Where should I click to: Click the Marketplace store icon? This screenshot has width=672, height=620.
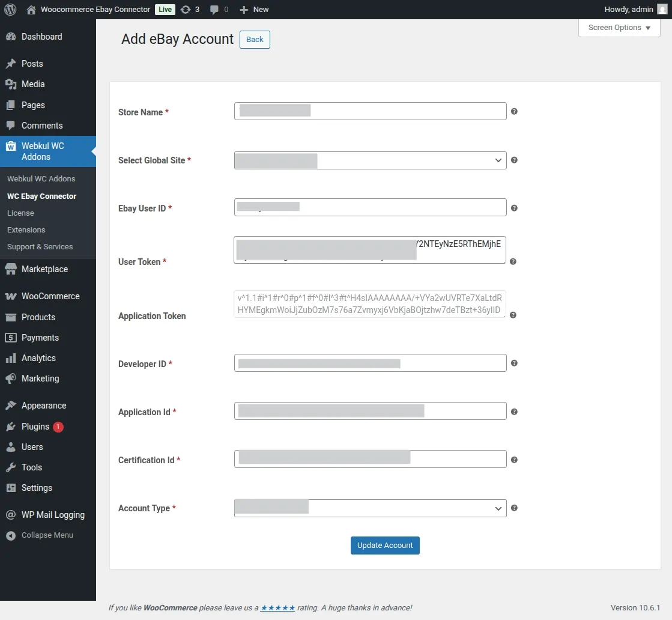click(11, 269)
